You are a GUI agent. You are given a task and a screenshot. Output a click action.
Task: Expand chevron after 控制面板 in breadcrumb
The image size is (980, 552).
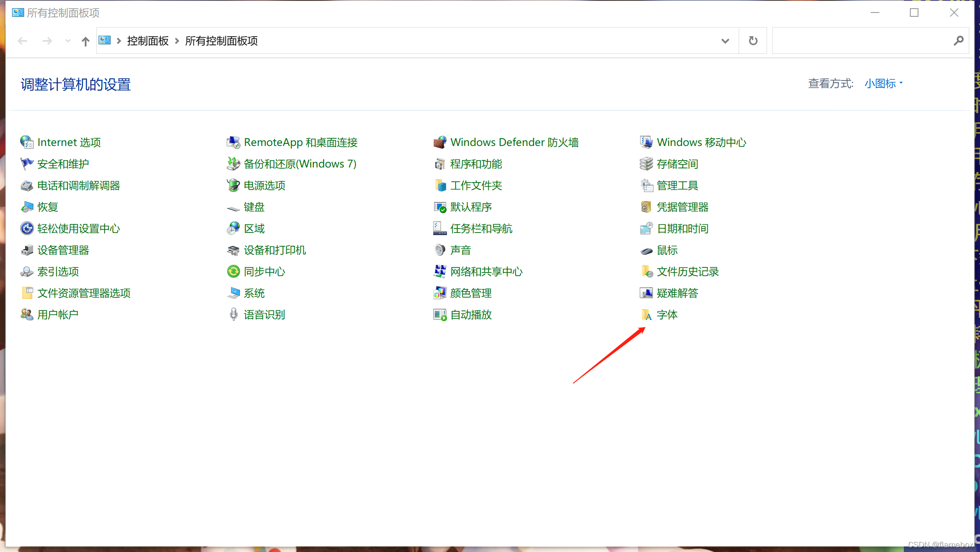tap(177, 41)
